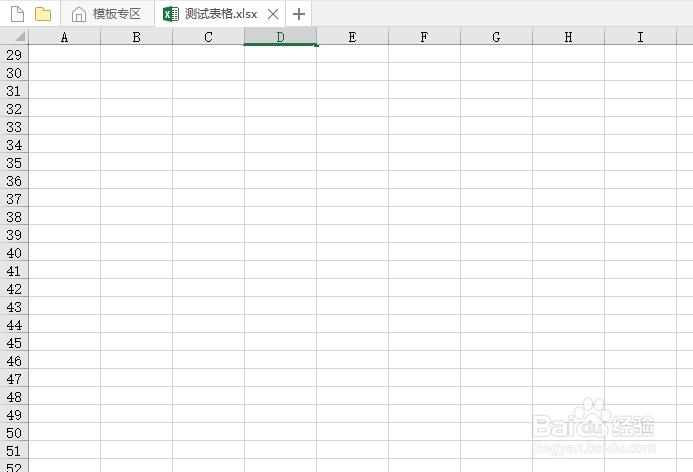The height and width of the screenshot is (472, 693).
Task: Select row 36 header
Action: pos(14,181)
